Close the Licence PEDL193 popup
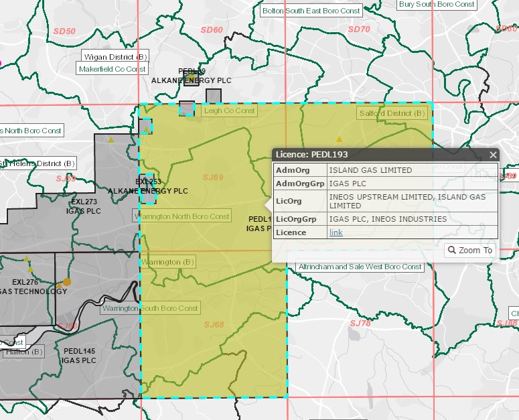 pos(493,155)
